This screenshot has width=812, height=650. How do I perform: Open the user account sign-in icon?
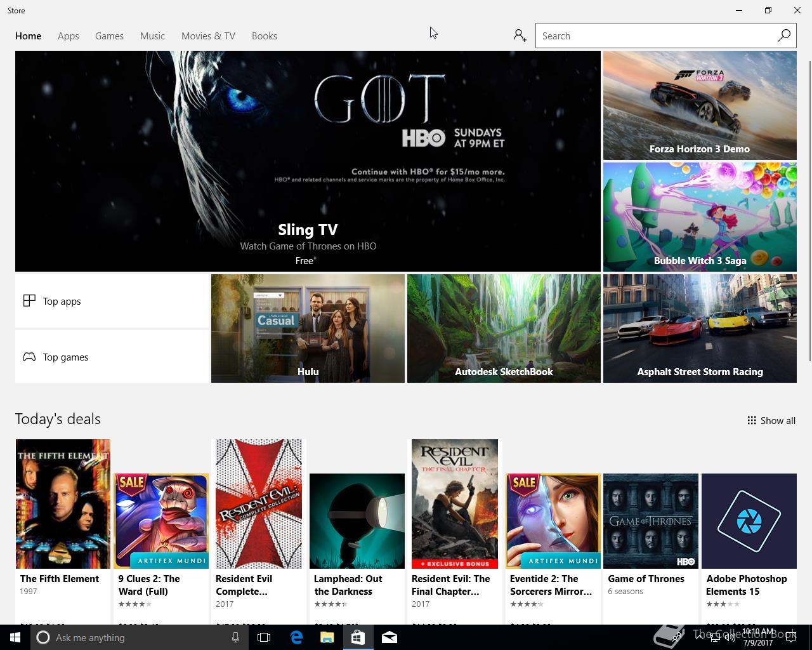click(520, 36)
